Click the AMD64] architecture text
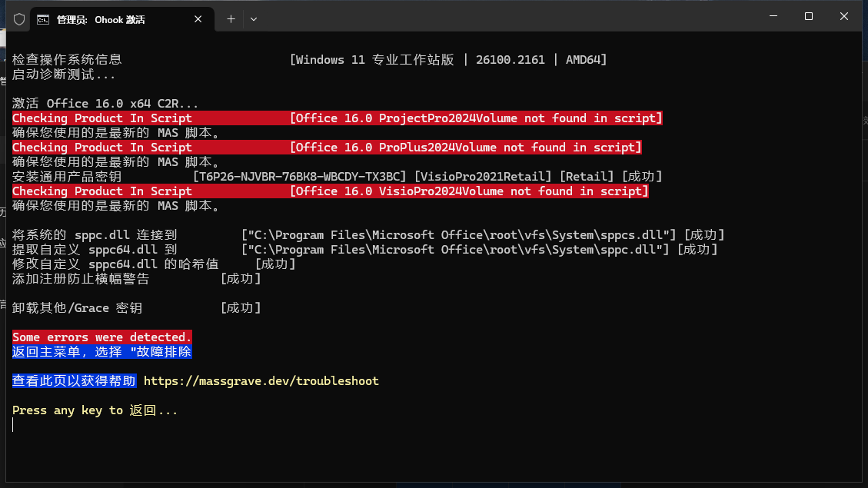The width and height of the screenshot is (868, 488). 587,60
